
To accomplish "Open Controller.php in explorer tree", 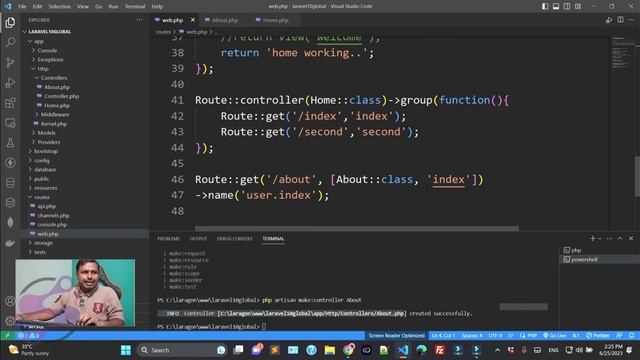I will tap(62, 96).
